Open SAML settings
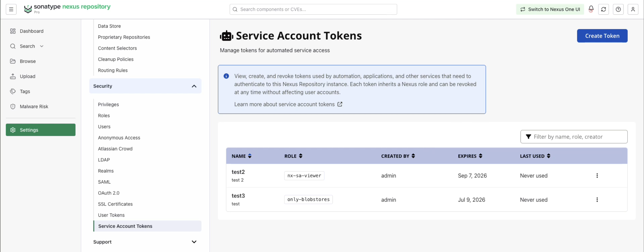Image resolution: width=644 pixels, height=252 pixels. (104, 182)
